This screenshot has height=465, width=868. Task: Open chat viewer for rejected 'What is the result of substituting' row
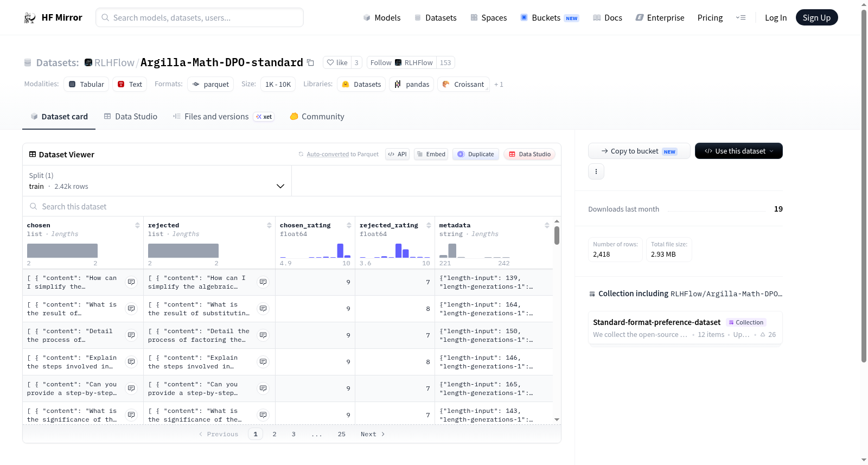tap(263, 309)
